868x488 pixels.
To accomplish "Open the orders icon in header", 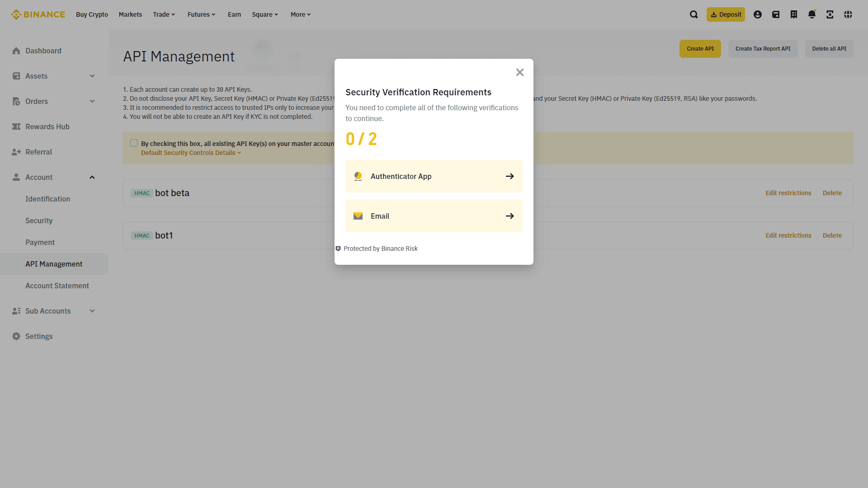I will pos(794,14).
